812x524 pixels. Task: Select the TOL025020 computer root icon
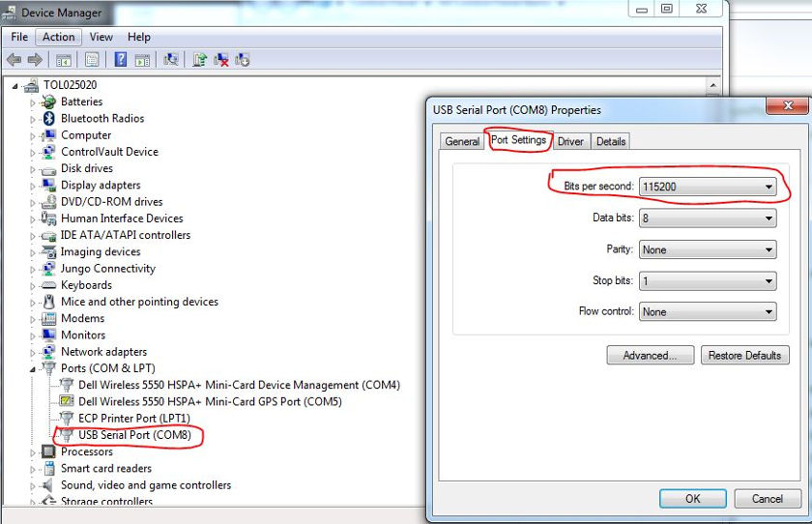31,85
